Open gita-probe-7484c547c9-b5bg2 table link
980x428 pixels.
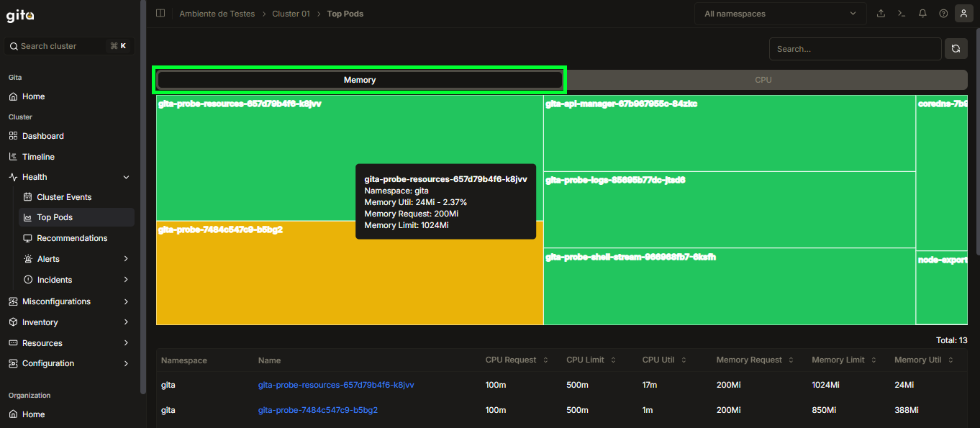click(318, 410)
